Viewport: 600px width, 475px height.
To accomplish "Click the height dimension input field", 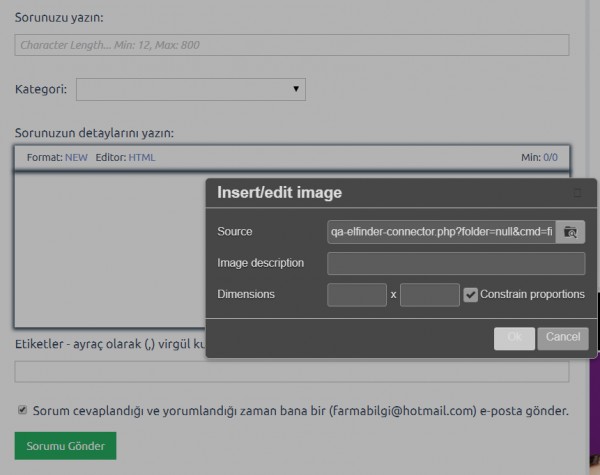I will pyautogui.click(x=429, y=294).
